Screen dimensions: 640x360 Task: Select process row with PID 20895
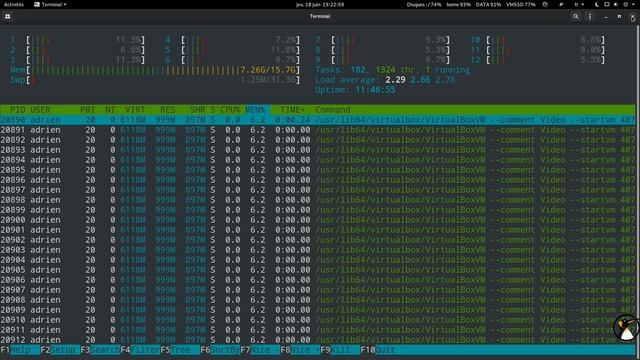pos(318,170)
